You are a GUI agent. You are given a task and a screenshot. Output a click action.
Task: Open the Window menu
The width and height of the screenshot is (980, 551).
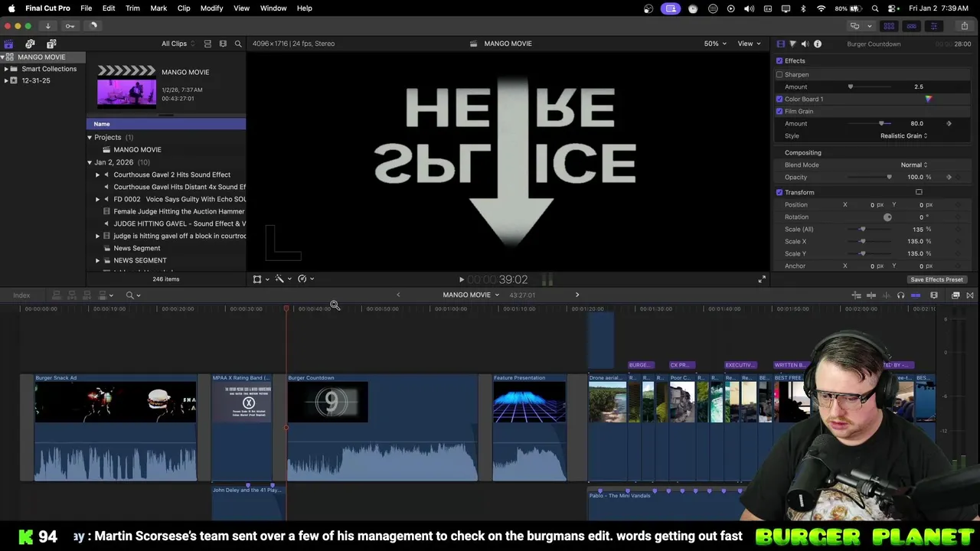(x=273, y=8)
